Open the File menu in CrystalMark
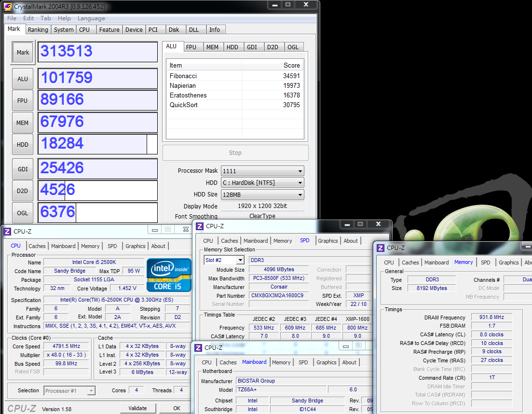Image resolution: width=532 pixels, height=414 pixels. [12, 18]
